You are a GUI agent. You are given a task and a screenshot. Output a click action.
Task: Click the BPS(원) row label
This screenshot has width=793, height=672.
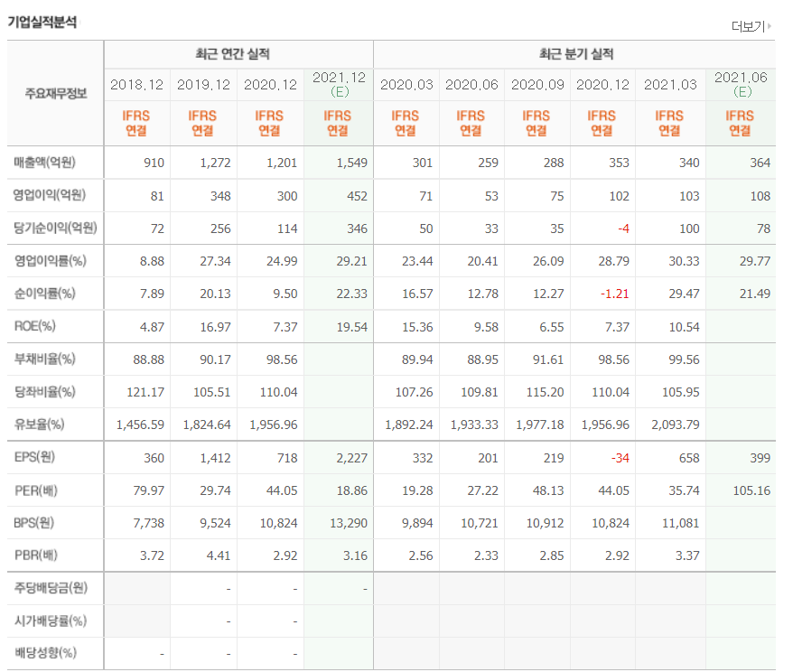(x=34, y=523)
